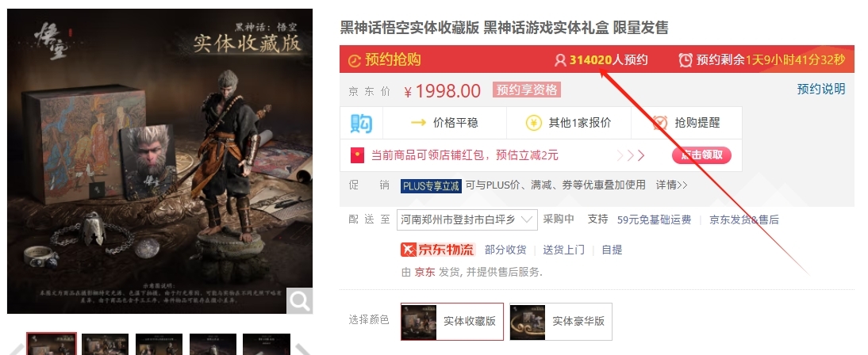Click the 点击领取 red button
This screenshot has height=355, width=868.
tap(702, 155)
